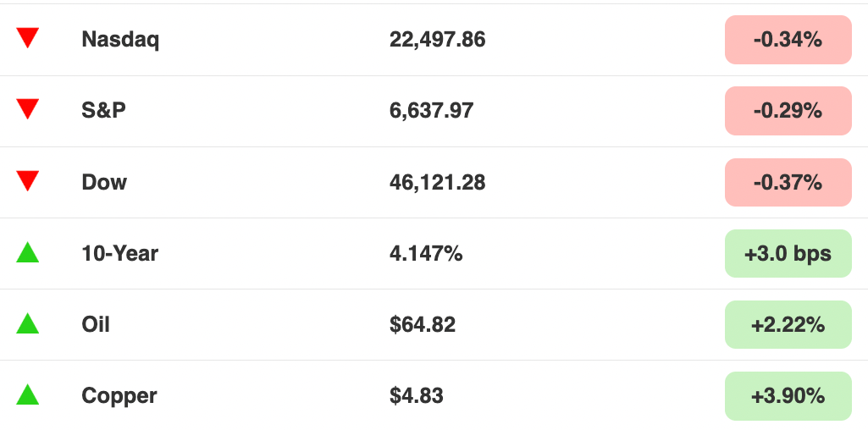Click the red down arrow beside Dow
This screenshot has width=868, height=430.
point(27,181)
